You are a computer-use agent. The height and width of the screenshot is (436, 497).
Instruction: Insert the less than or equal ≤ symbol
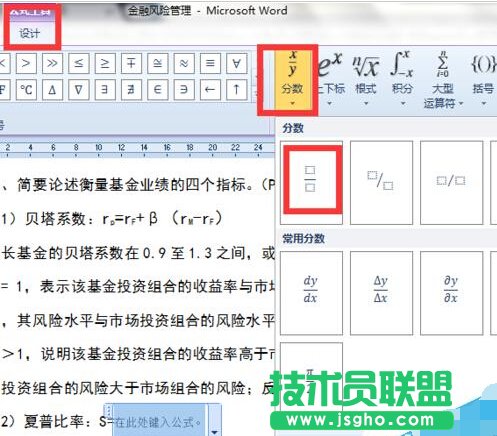pyautogui.click(x=79, y=63)
